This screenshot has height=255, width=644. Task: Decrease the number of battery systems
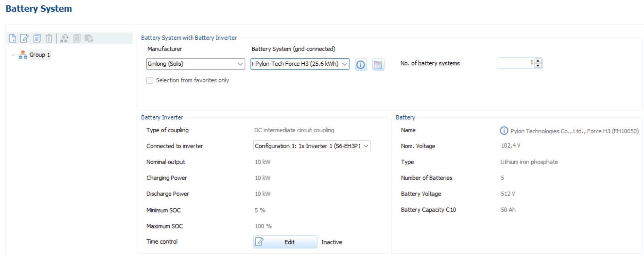(x=538, y=65)
